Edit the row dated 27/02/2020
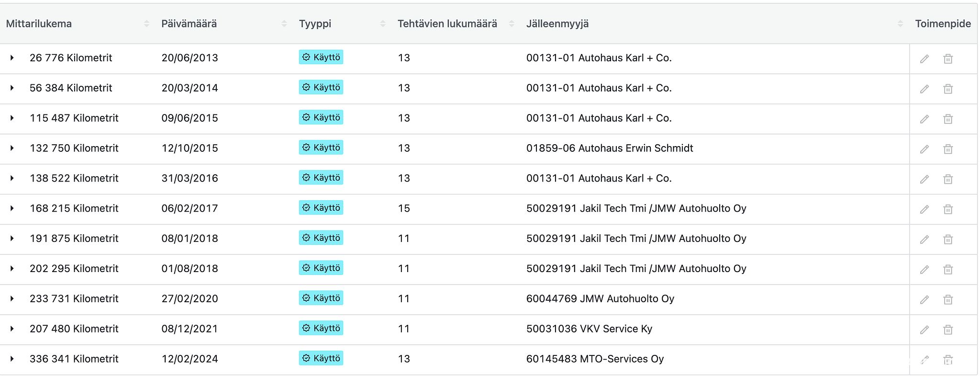Image resolution: width=980 pixels, height=376 pixels. (924, 299)
